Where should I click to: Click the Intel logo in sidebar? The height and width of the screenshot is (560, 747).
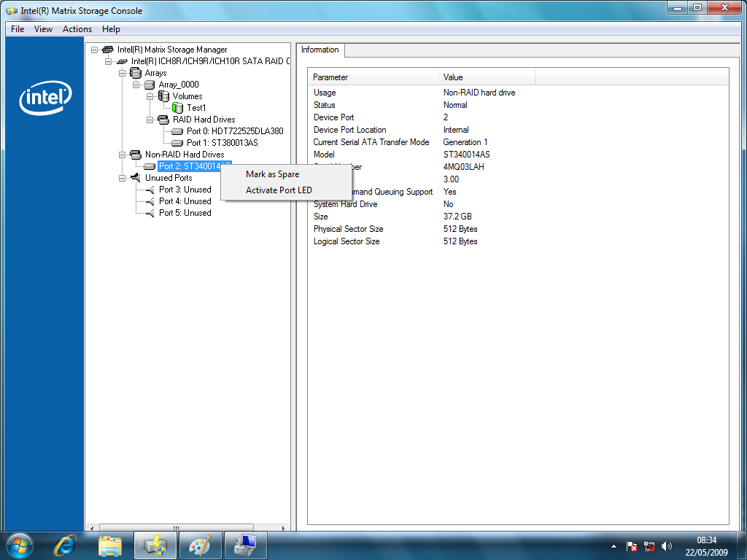pyautogui.click(x=45, y=99)
